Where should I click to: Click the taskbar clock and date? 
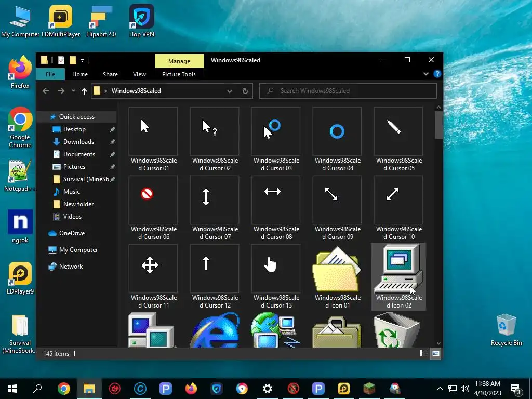[487, 389]
